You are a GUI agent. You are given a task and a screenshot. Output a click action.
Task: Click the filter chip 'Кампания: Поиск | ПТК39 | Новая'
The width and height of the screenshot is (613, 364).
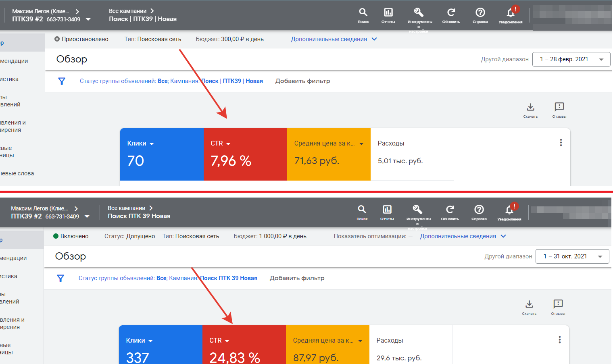click(x=217, y=81)
